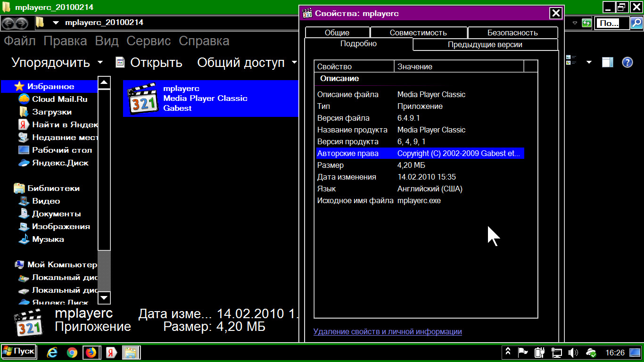Click the Explorer search input field
This screenshot has width=644, height=362.
click(x=612, y=23)
